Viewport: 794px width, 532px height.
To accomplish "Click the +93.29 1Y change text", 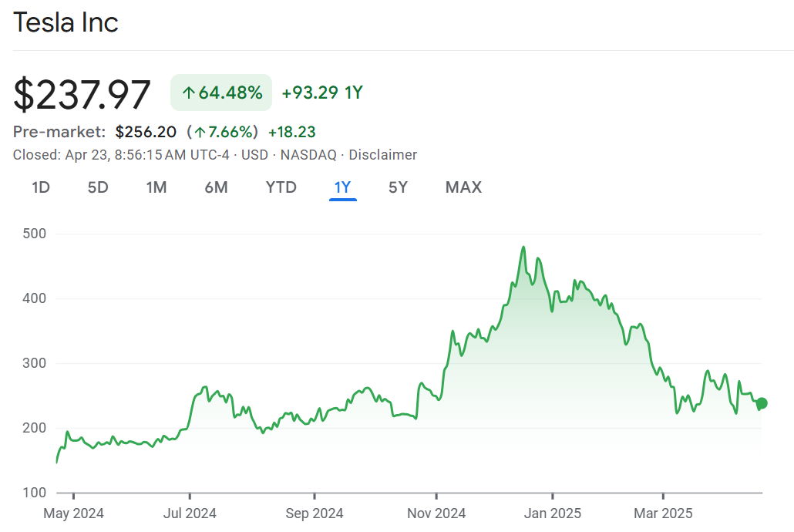I will click(x=322, y=93).
